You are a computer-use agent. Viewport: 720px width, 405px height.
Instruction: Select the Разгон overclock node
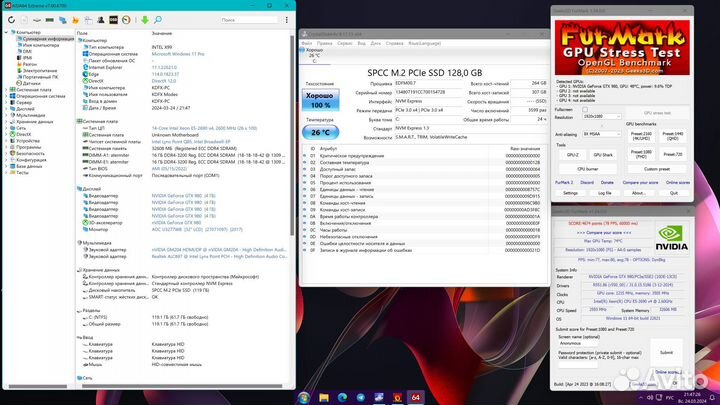click(30, 64)
